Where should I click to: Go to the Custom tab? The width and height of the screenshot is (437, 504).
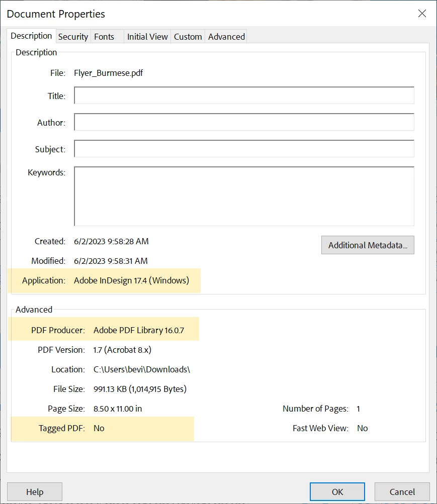coord(188,37)
